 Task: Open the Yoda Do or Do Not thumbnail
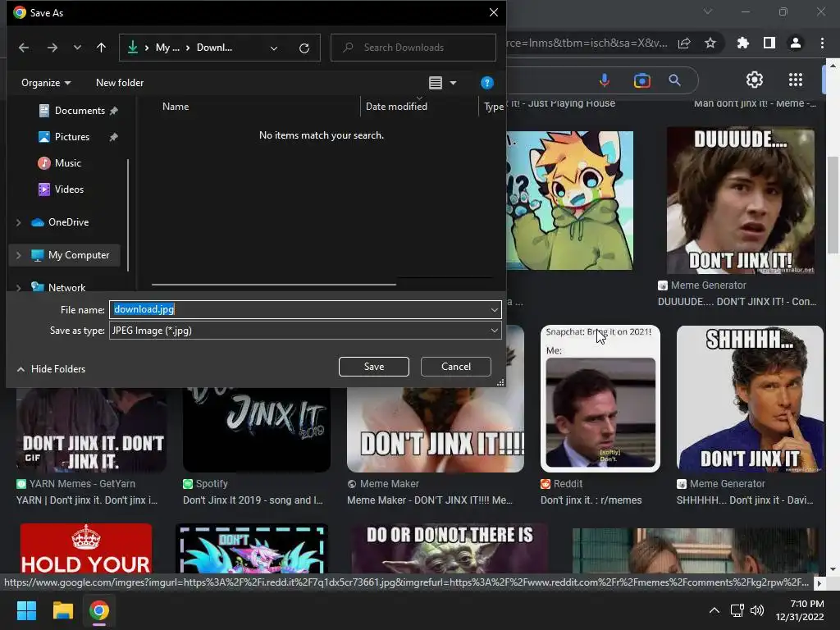pyautogui.click(x=450, y=549)
